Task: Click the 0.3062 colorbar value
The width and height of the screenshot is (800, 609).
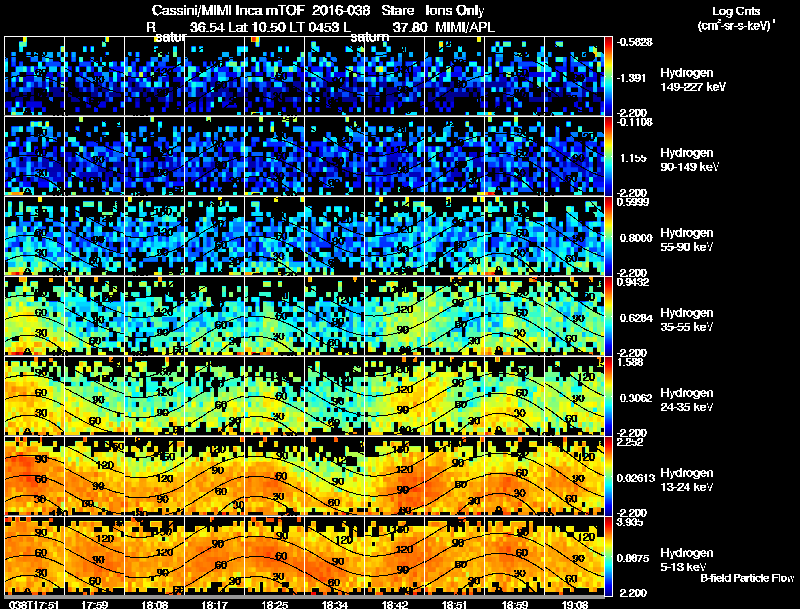Action: click(x=635, y=398)
